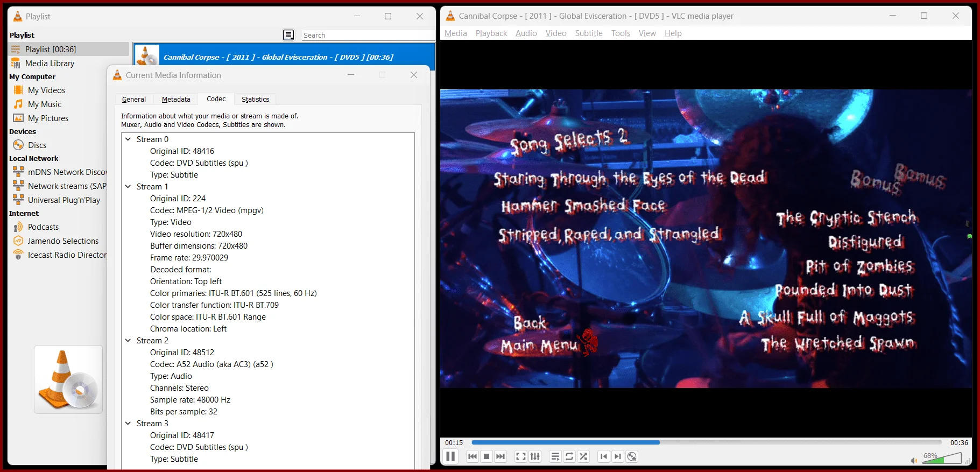Skip to the next media item
Image resolution: width=980 pixels, height=472 pixels.
point(500,456)
